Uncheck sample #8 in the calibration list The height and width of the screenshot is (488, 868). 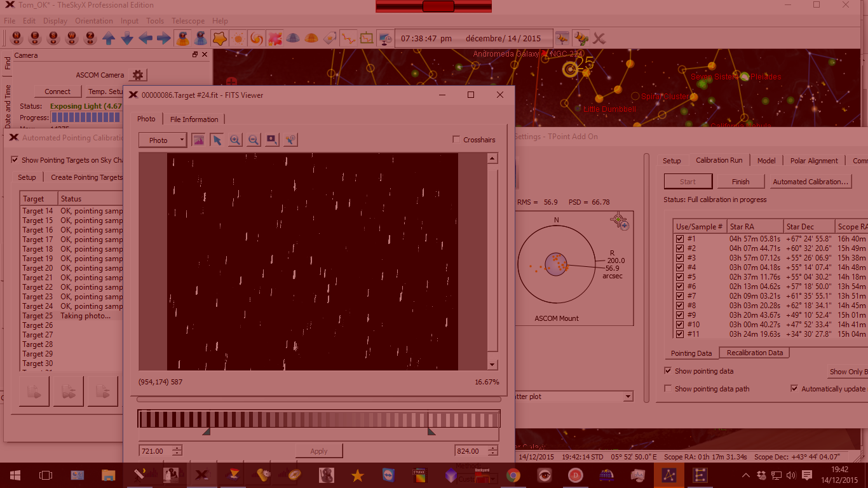point(680,306)
